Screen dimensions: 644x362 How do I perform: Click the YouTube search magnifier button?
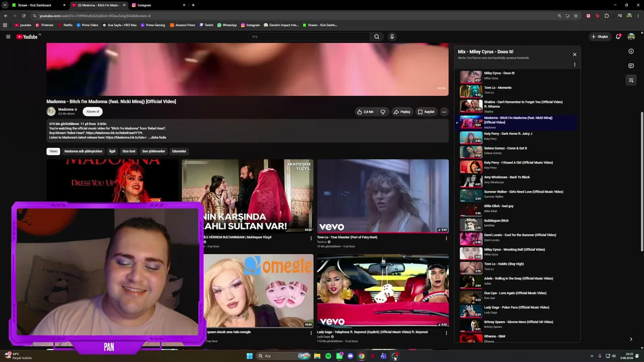coord(376,37)
